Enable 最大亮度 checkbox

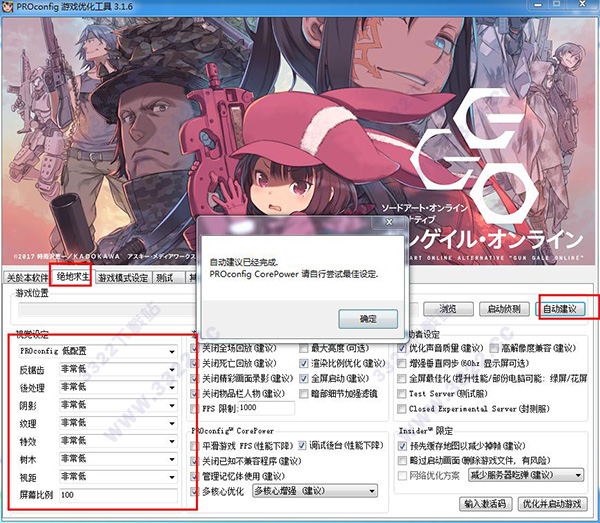point(304,349)
